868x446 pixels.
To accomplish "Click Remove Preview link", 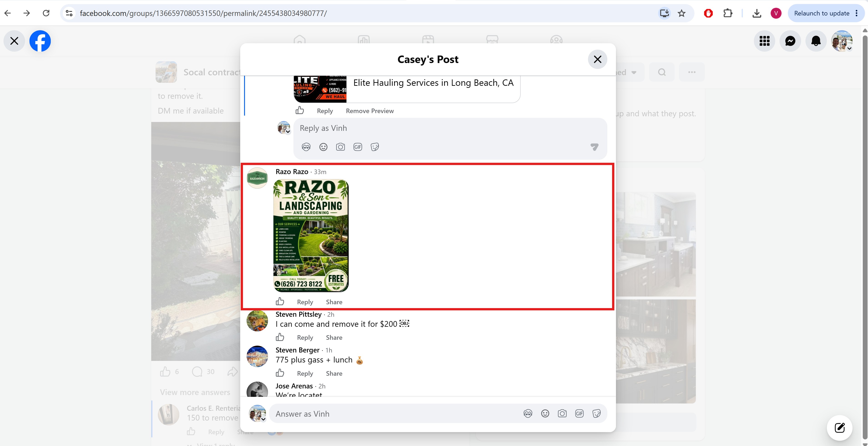I will pyautogui.click(x=370, y=111).
